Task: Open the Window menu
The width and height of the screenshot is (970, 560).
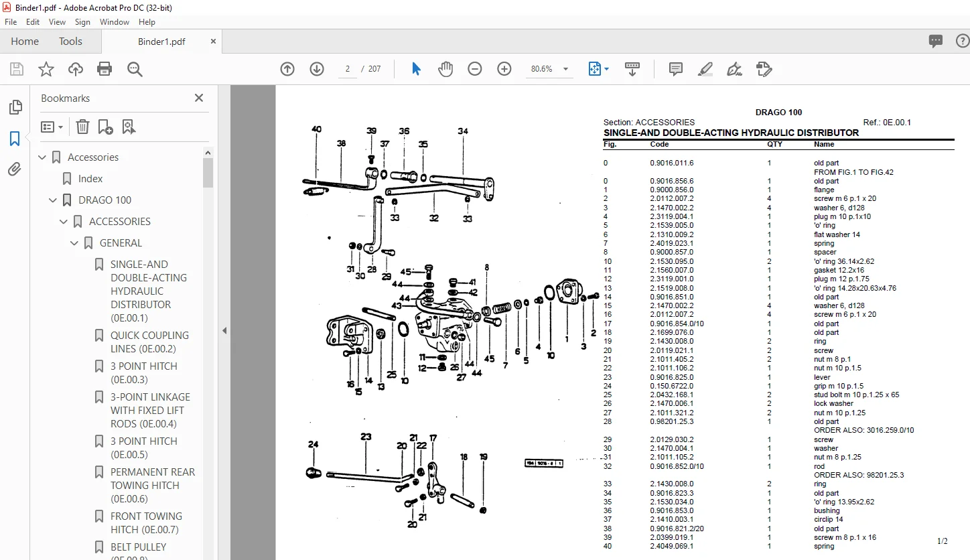Action: 115,22
